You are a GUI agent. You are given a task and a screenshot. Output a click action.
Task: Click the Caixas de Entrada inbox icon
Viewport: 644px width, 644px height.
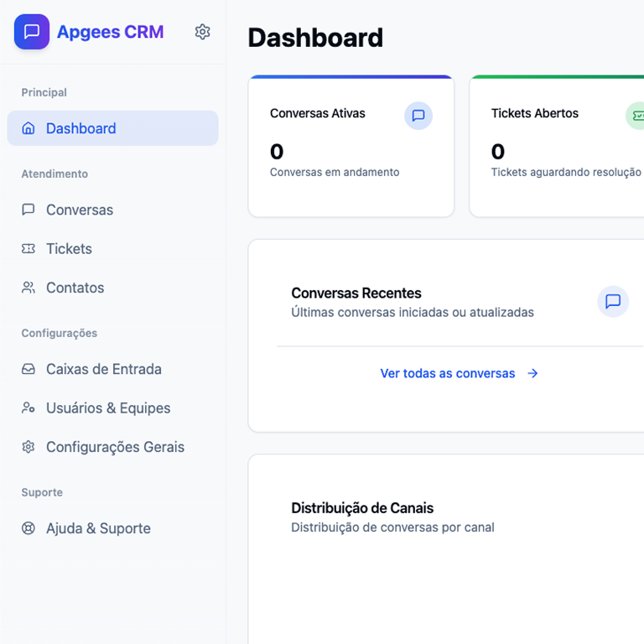pos(28,369)
